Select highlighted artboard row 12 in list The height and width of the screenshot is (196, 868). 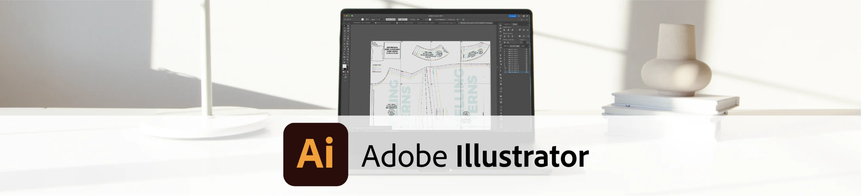pos(516,72)
